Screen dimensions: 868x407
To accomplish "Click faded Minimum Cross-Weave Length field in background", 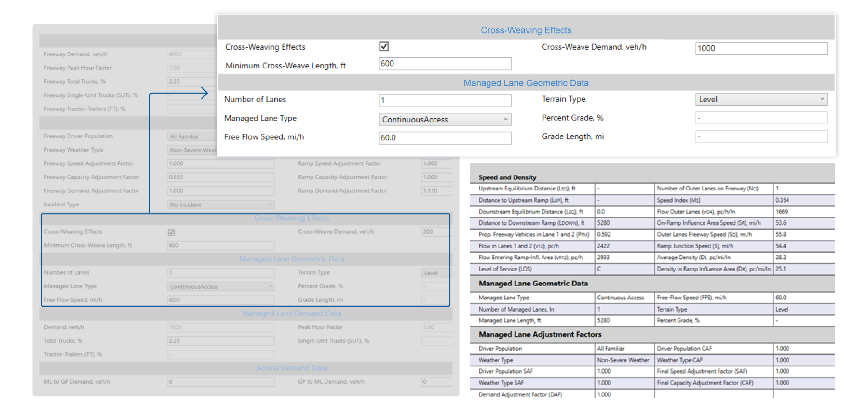I will tap(221, 245).
